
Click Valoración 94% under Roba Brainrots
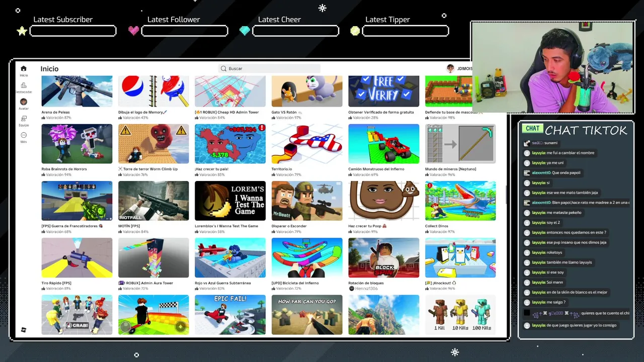click(58, 174)
